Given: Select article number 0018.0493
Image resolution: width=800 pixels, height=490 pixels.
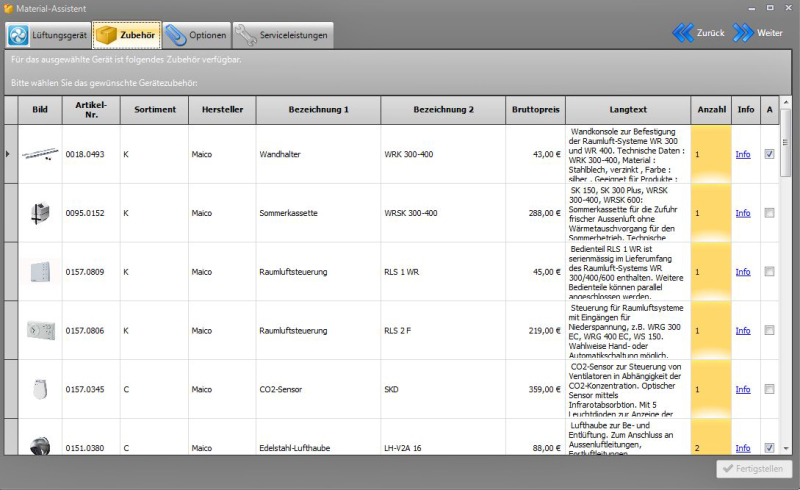Looking at the screenshot, I should tap(85, 154).
